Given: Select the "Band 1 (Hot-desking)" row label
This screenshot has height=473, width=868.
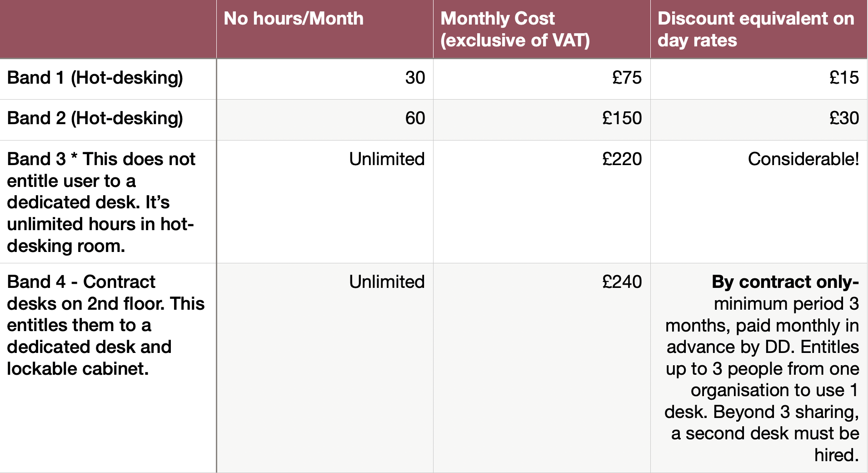Looking at the screenshot, I should point(95,78).
